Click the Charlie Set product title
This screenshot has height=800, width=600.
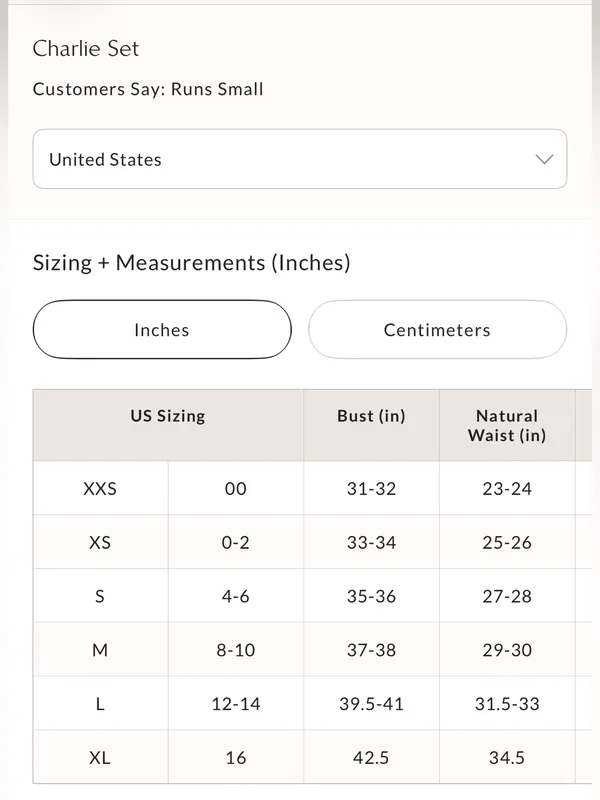(x=86, y=48)
